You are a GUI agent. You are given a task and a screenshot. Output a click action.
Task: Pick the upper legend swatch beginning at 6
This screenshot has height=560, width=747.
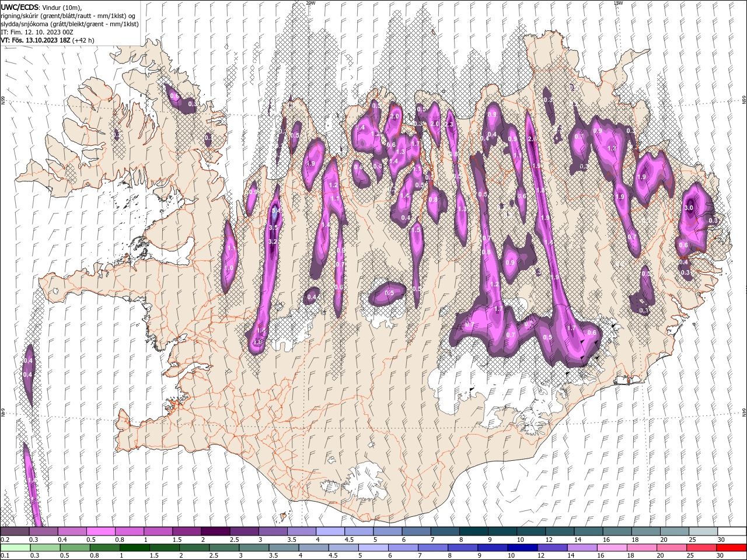tap(416, 531)
